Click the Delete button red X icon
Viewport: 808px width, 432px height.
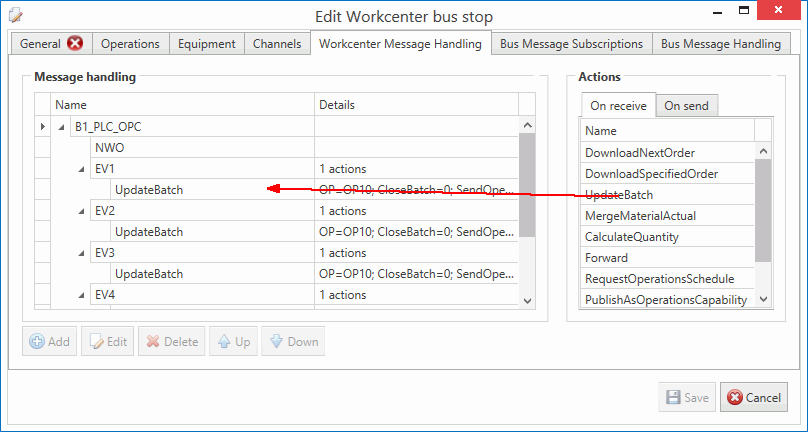153,342
